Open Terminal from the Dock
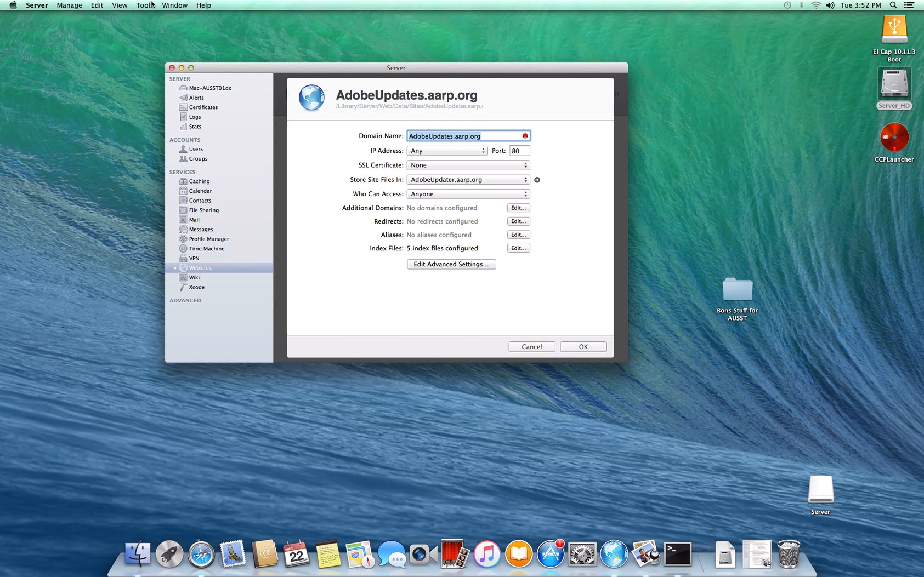The width and height of the screenshot is (924, 577). click(x=678, y=554)
